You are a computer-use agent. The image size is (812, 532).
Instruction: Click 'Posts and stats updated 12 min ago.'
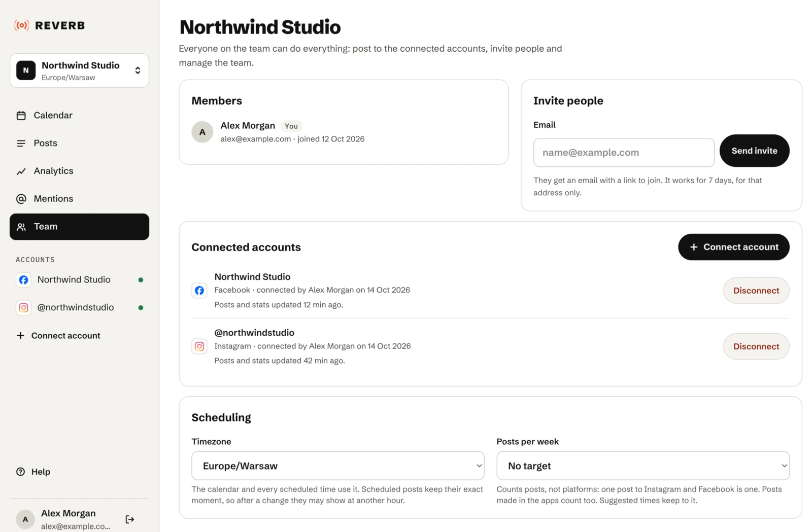click(x=279, y=305)
